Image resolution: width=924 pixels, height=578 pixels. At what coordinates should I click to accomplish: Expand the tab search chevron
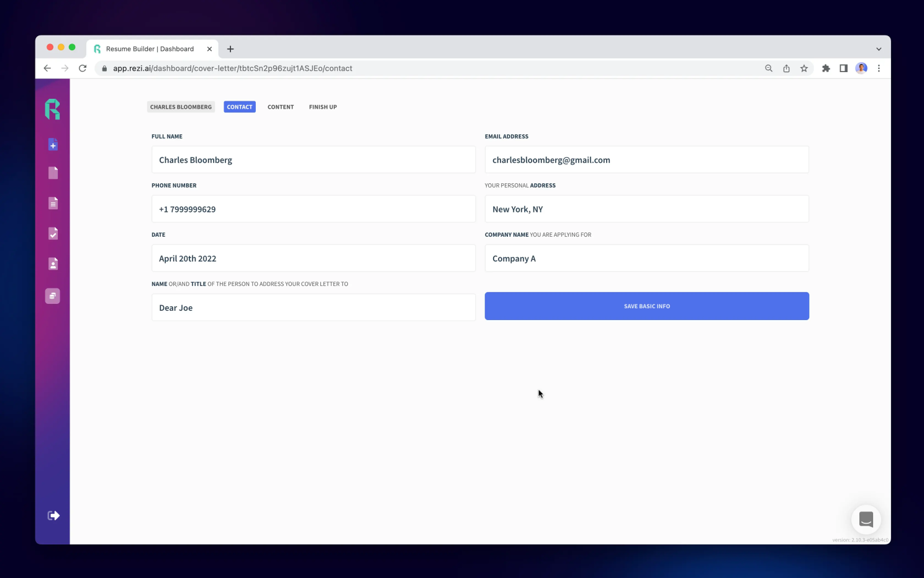point(879,49)
